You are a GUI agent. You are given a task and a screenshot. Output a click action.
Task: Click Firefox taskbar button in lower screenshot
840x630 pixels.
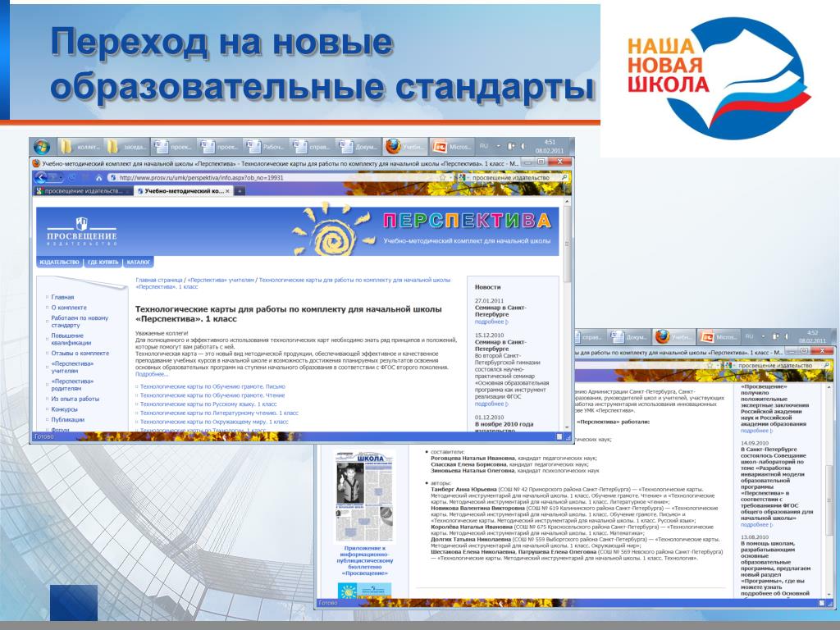tap(673, 337)
